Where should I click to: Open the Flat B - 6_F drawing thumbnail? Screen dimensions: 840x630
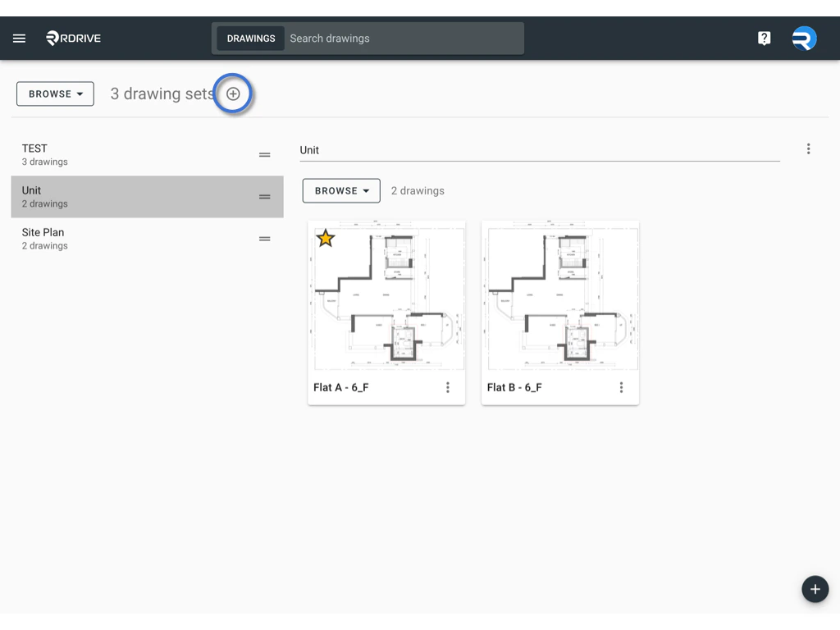point(560,295)
